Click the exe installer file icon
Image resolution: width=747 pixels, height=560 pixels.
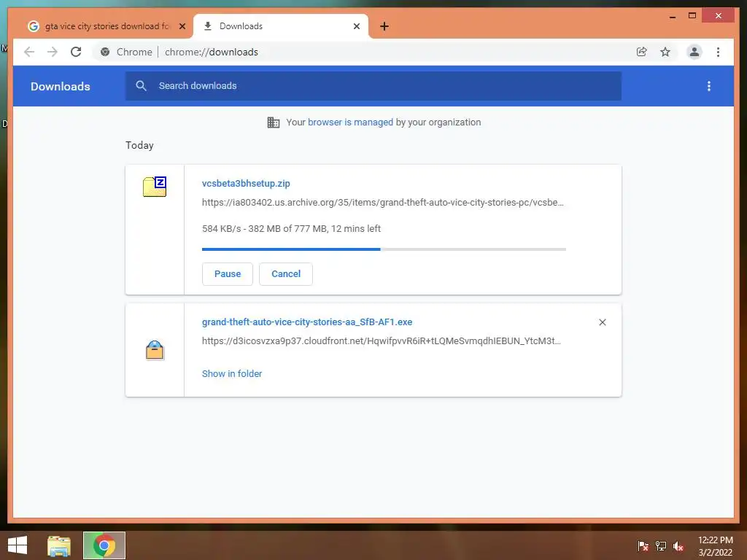[155, 351]
